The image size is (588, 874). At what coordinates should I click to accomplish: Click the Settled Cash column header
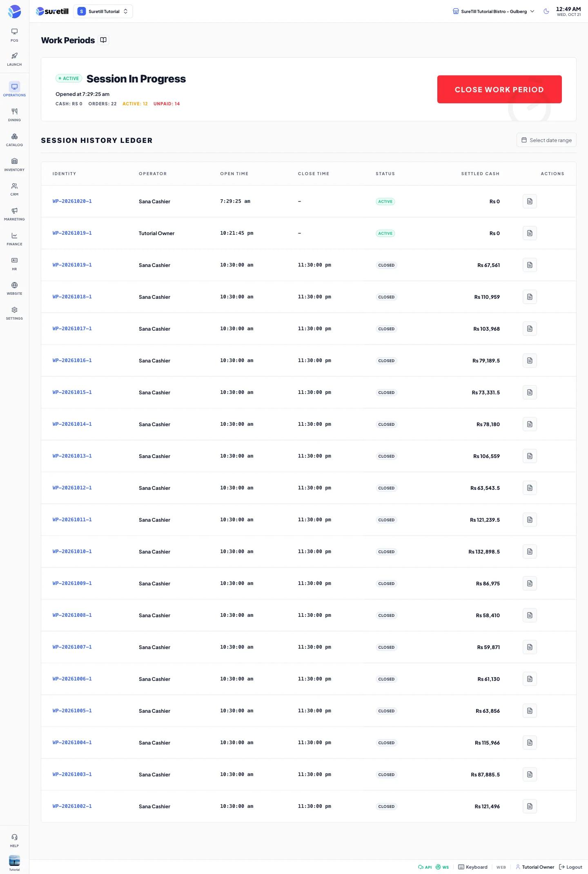480,174
